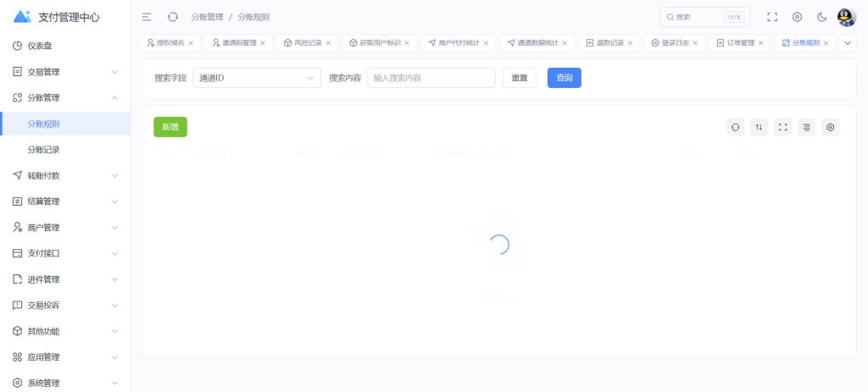The width and height of the screenshot is (868, 392).
Task: Expand the 进件管理 sidebar menu
Action: point(65,279)
